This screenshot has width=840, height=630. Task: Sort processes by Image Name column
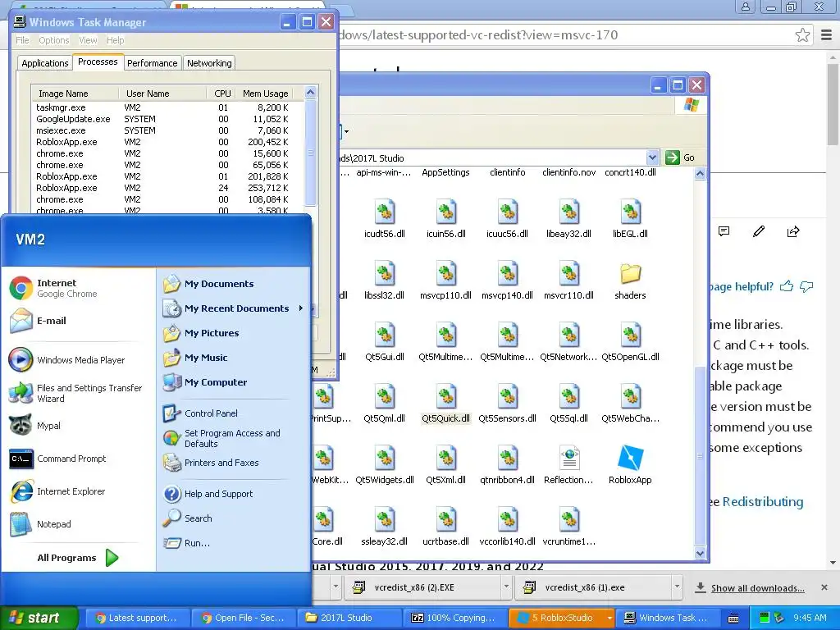coord(75,94)
